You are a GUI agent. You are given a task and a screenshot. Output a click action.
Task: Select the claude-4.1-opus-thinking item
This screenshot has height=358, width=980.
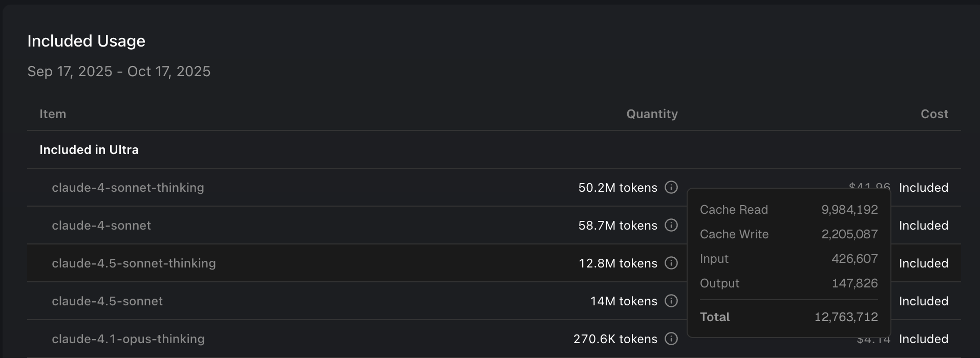point(128,339)
